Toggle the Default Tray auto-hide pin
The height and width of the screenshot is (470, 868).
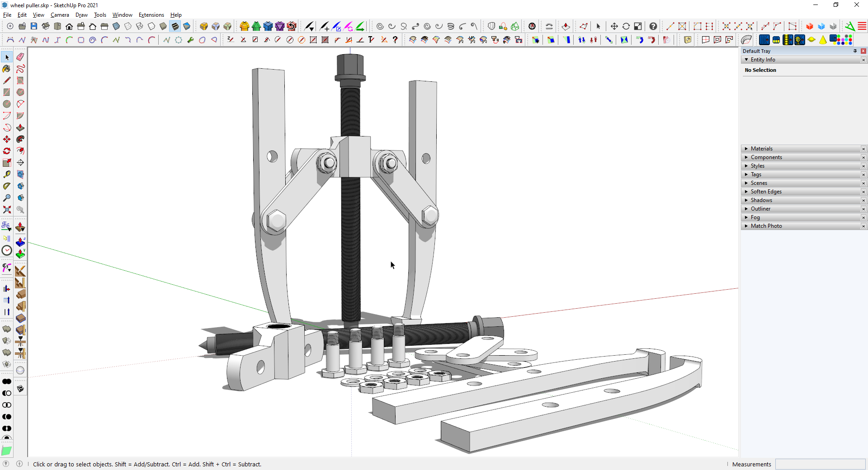855,51
